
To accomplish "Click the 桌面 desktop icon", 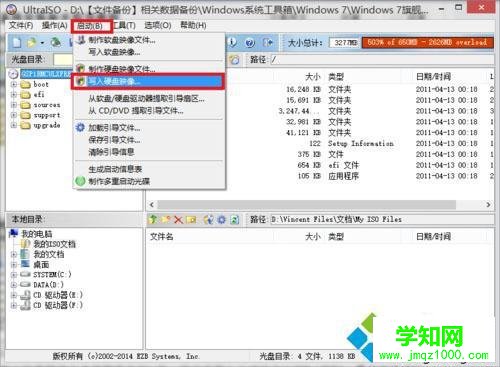I will pyautogui.click(x=25, y=264).
